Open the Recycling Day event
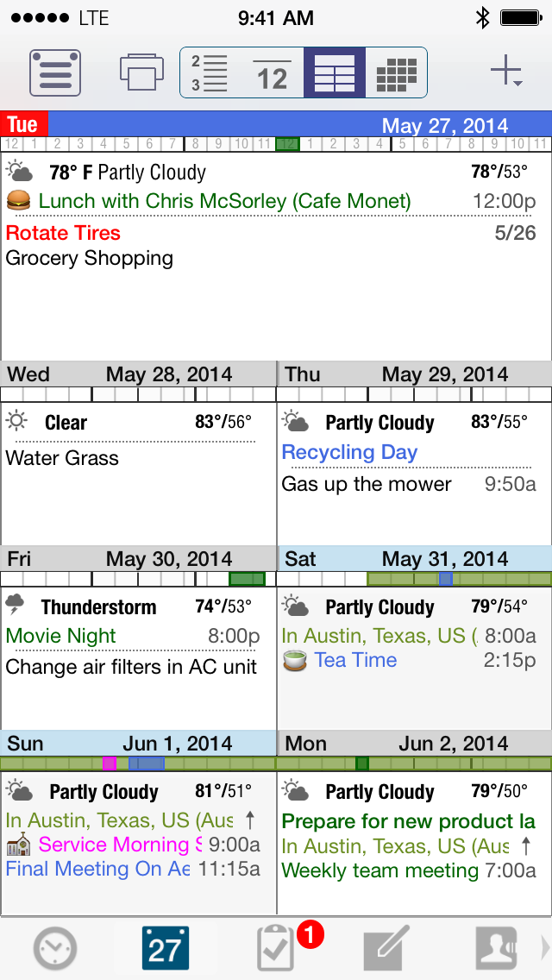The width and height of the screenshot is (552, 980). [349, 453]
